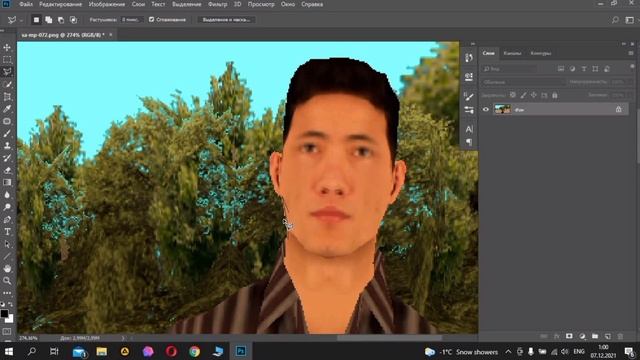Select the Crop tool
This screenshot has width=640, height=360.
coord(7,97)
